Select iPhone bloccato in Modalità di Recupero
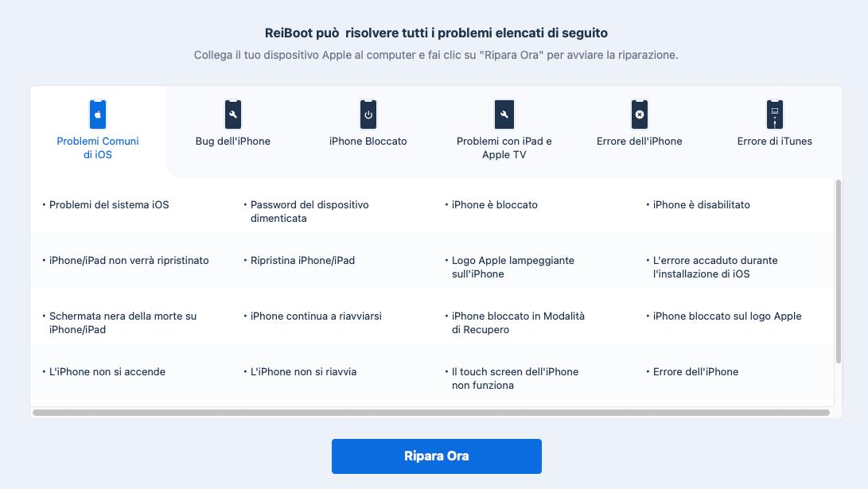Screen dimensions: 868x489 point(517,321)
